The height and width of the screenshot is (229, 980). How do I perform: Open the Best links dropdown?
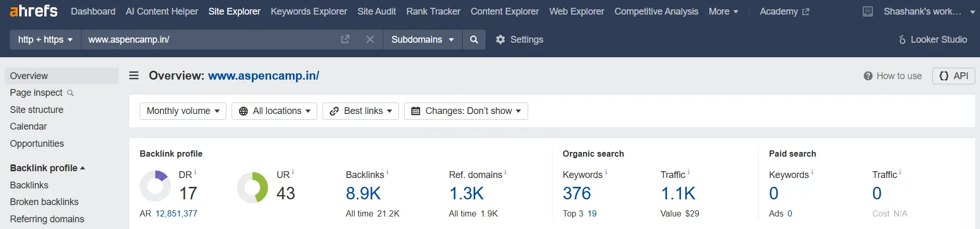pyautogui.click(x=360, y=111)
